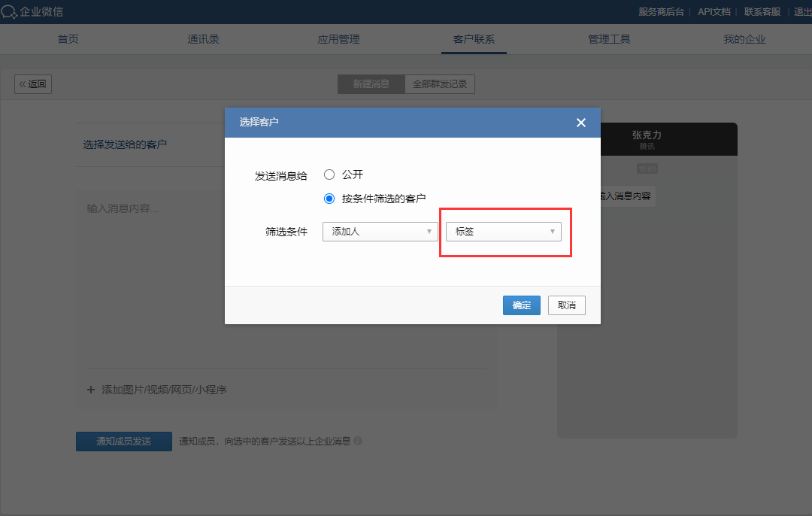Navigate to 我的企业 tab
812x516 pixels.
pyautogui.click(x=744, y=39)
